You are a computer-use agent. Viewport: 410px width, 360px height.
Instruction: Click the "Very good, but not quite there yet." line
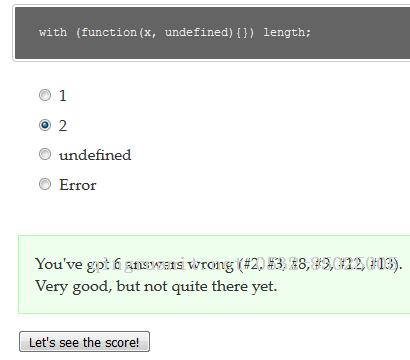click(x=156, y=286)
